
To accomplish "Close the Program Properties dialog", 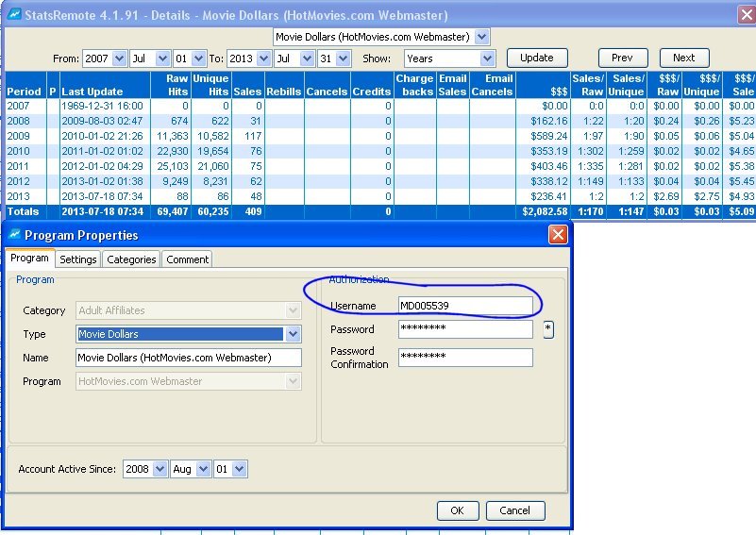I will [558, 235].
